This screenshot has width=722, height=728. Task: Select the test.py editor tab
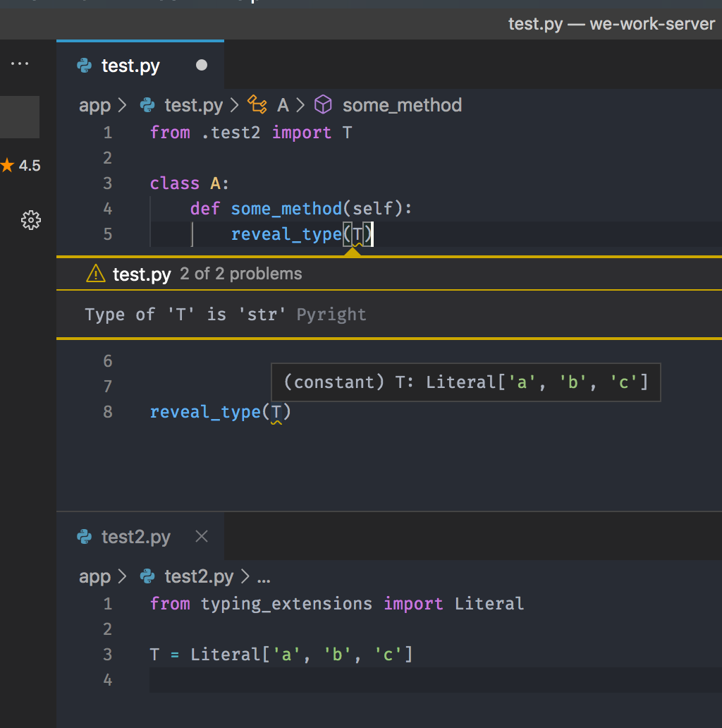pos(130,65)
